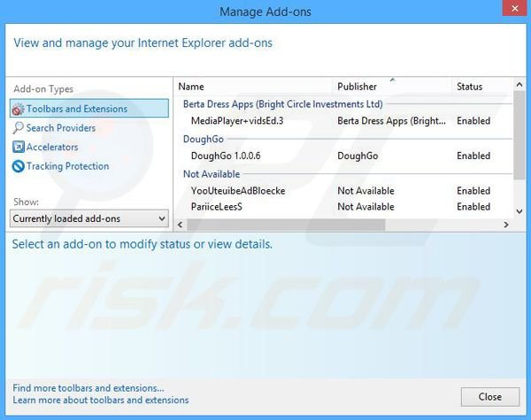Open the Toolbars and Extensions category
531x420 pixels.
coord(89,109)
